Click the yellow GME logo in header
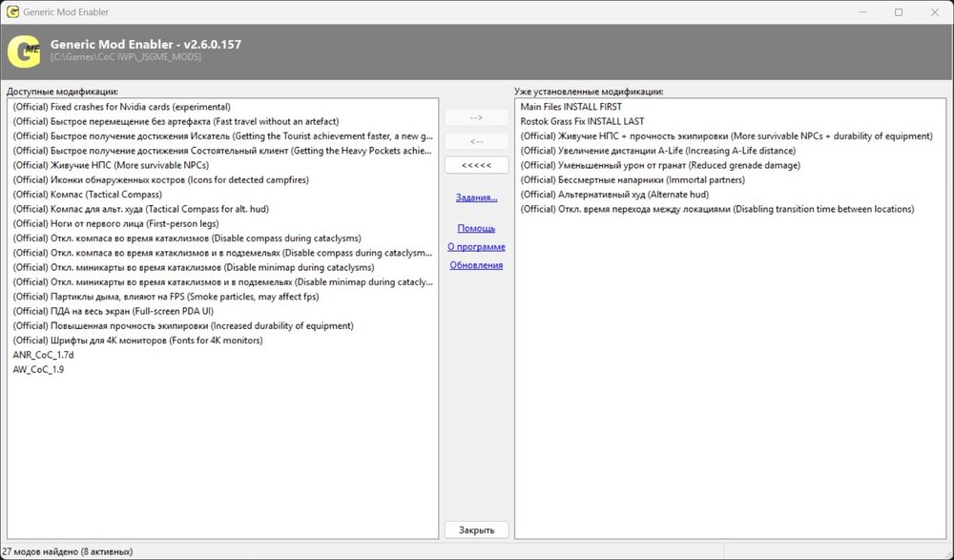Screen dimensions: 954x560 click(x=24, y=52)
